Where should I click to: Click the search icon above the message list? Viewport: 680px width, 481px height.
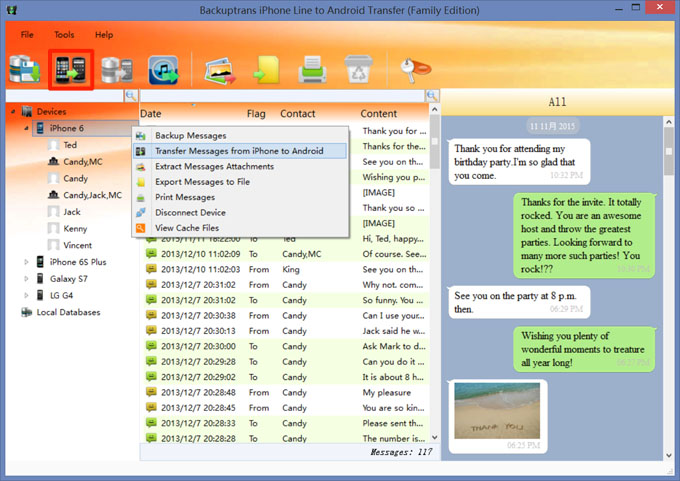pyautogui.click(x=432, y=96)
